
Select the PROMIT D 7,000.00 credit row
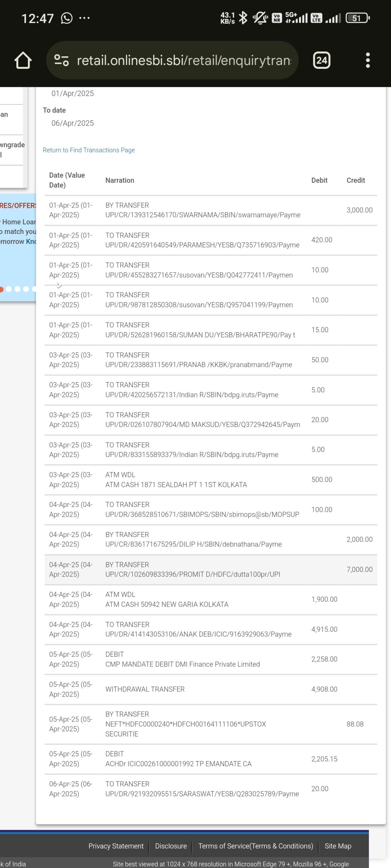210,569
